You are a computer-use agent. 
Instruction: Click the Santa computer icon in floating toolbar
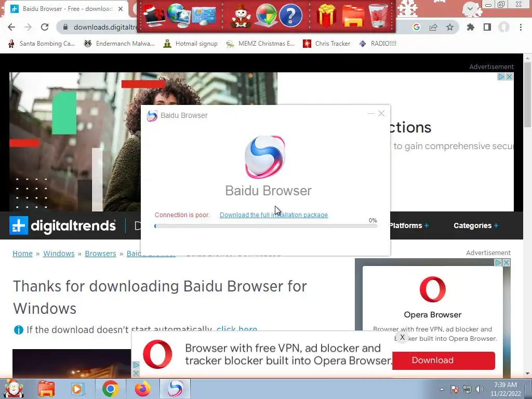(x=154, y=15)
